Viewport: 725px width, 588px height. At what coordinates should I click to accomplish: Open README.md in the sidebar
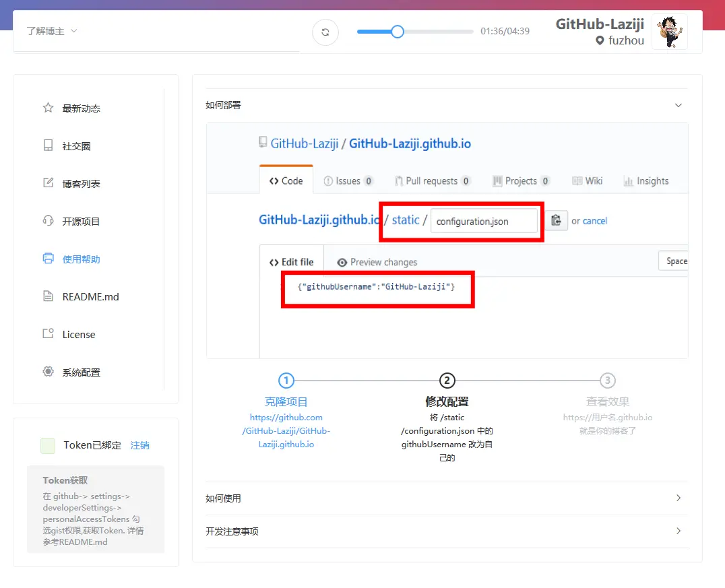(x=89, y=297)
